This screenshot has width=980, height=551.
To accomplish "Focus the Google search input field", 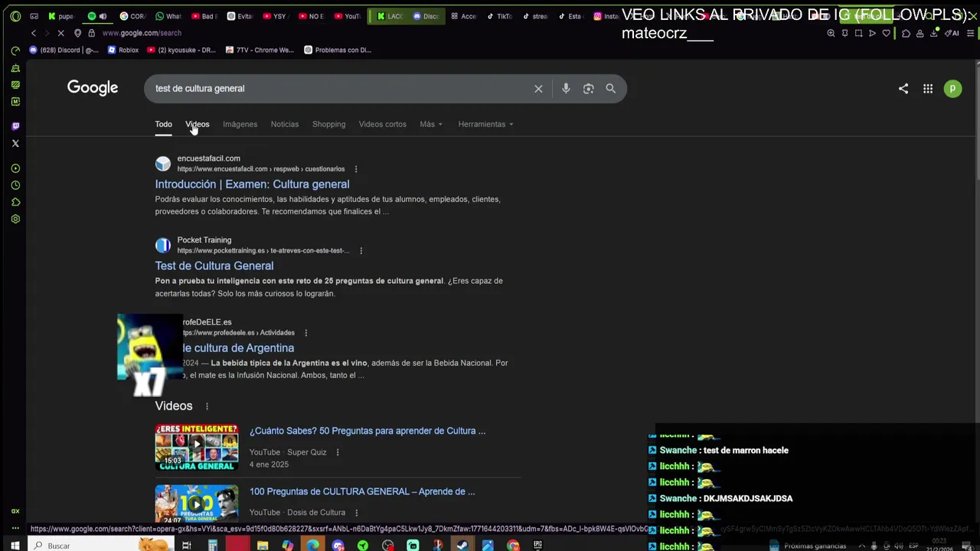I will (341, 89).
